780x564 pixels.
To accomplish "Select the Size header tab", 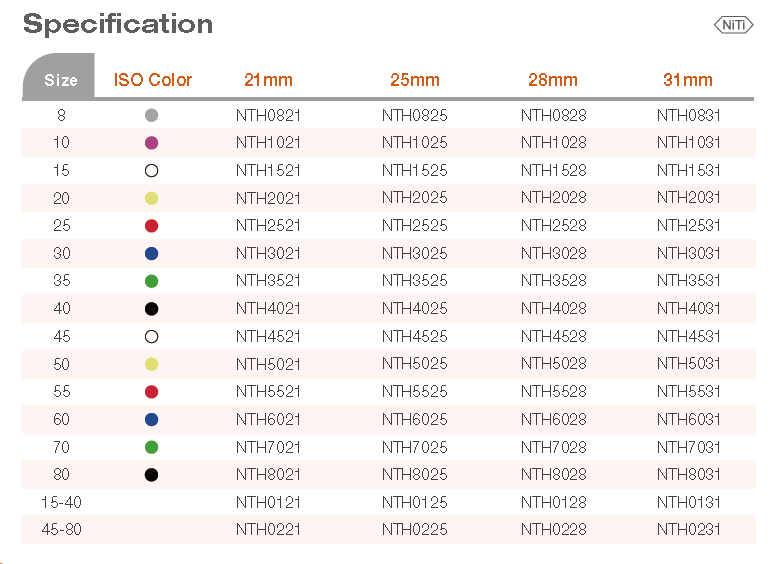I will (x=61, y=80).
